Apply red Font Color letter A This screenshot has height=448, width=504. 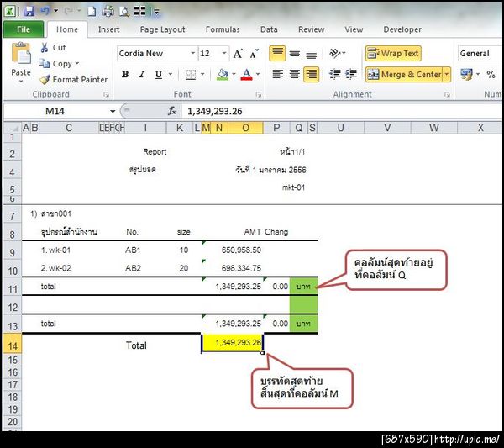pos(246,75)
